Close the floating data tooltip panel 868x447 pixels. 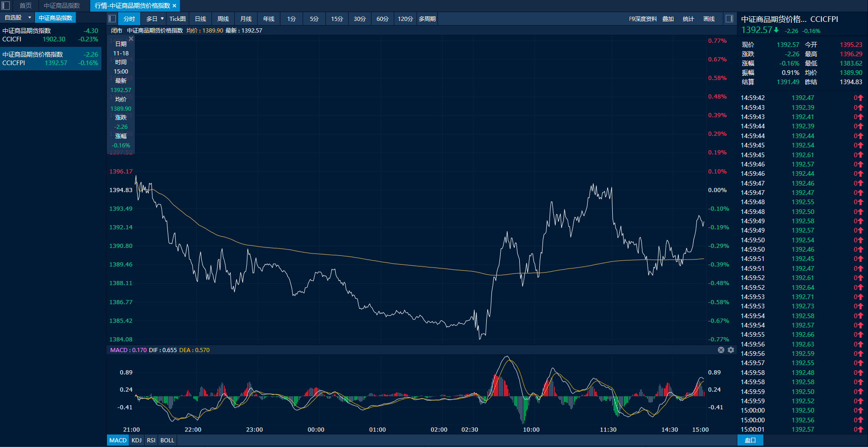pos(131,39)
